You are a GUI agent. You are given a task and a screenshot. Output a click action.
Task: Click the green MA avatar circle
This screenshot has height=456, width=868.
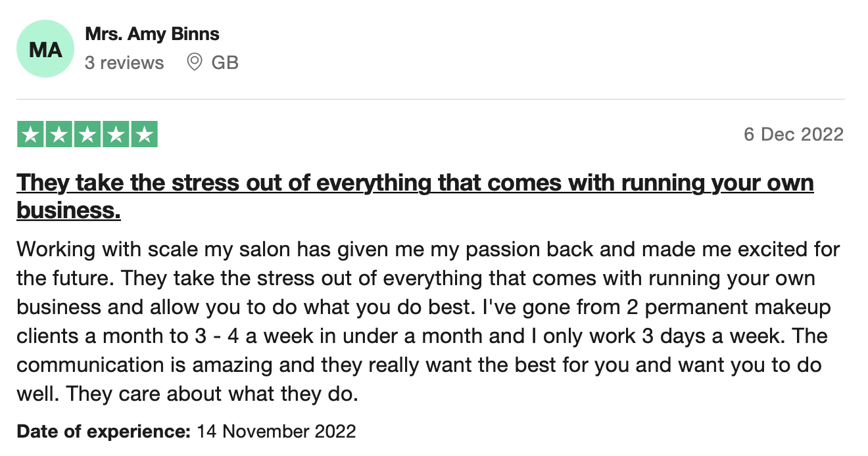(45, 49)
